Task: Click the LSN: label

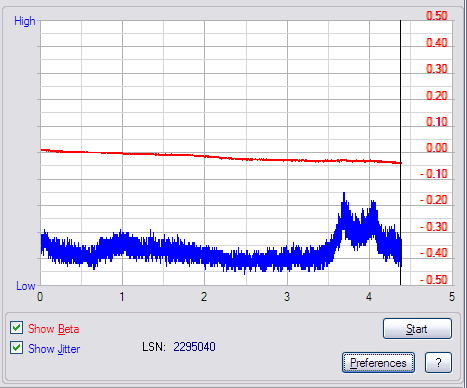Action: [x=154, y=347]
